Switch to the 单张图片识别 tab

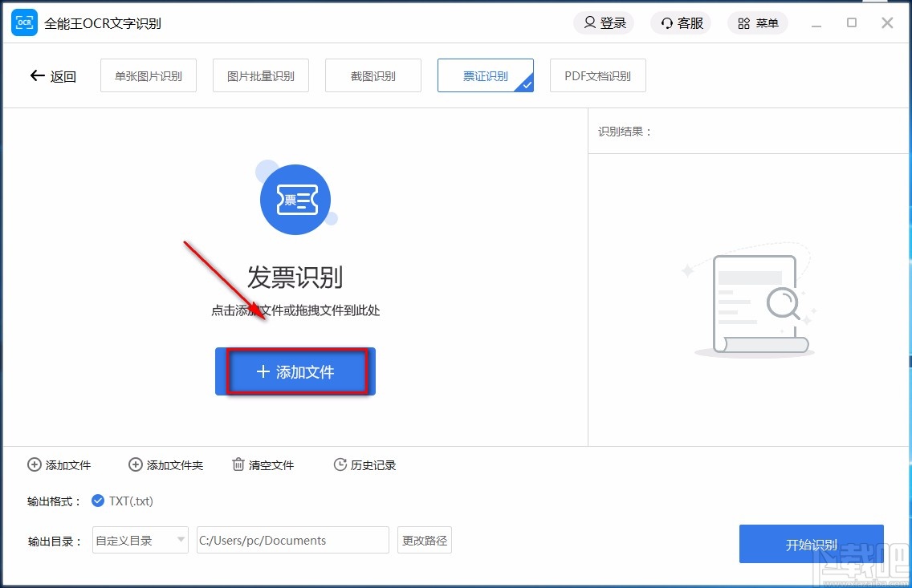click(x=148, y=75)
